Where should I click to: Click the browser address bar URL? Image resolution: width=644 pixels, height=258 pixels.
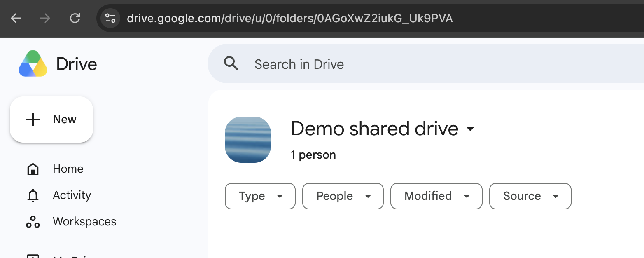tap(290, 18)
